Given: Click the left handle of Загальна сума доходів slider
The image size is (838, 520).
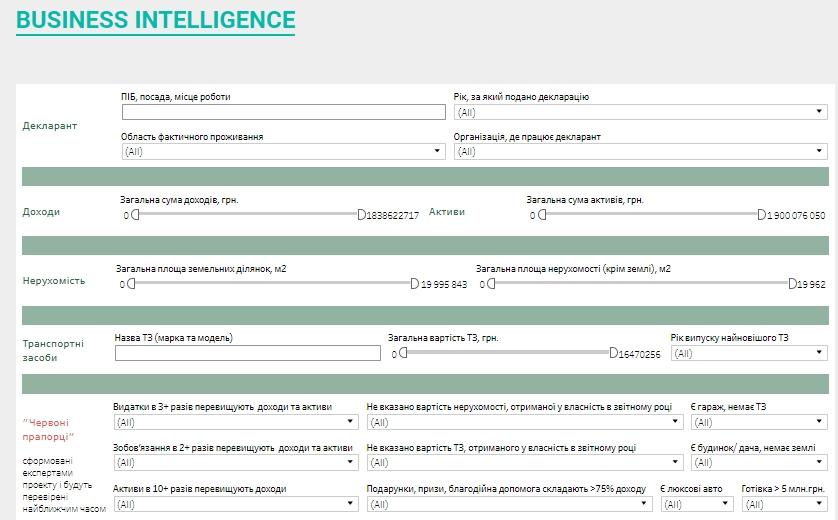Looking at the screenshot, I should 134,215.
